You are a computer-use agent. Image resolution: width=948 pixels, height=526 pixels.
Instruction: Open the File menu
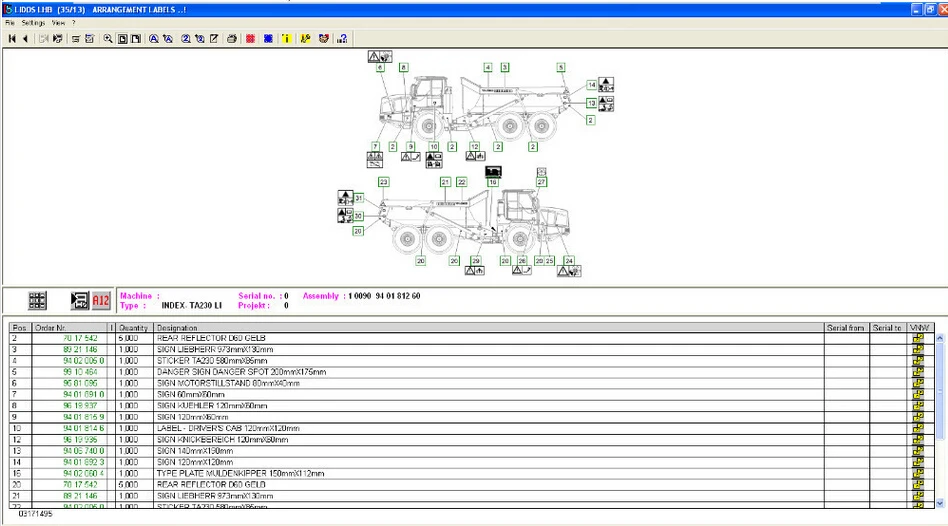pos(10,23)
